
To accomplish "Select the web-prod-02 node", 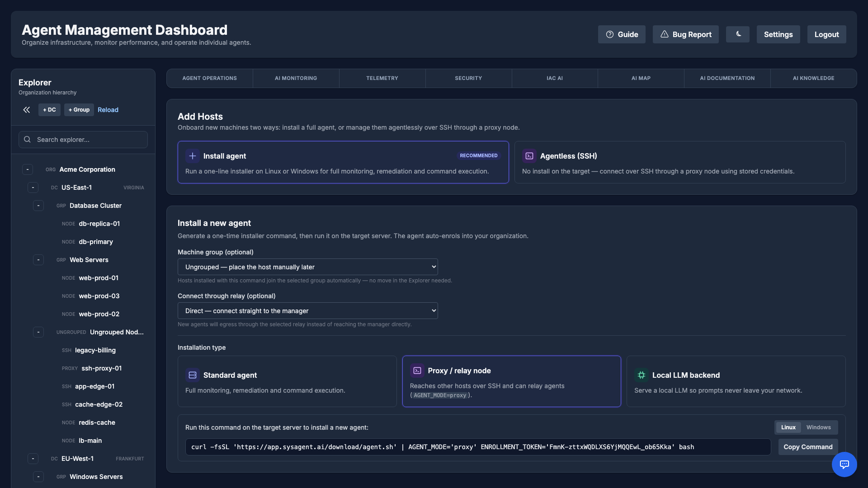I will coord(99,314).
